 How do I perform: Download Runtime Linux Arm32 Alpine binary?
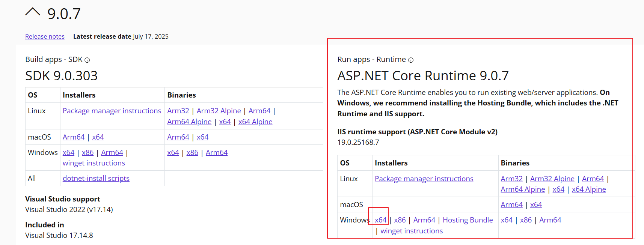[552, 179]
